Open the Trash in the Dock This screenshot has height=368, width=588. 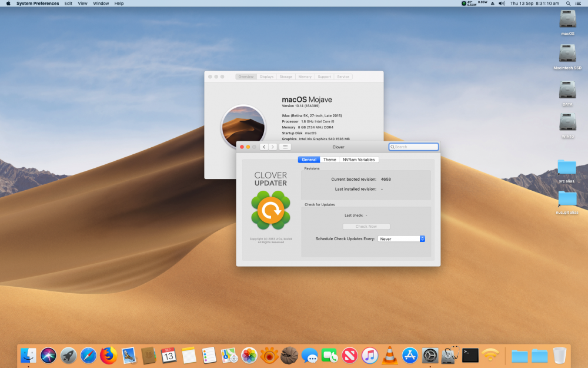[x=560, y=355]
